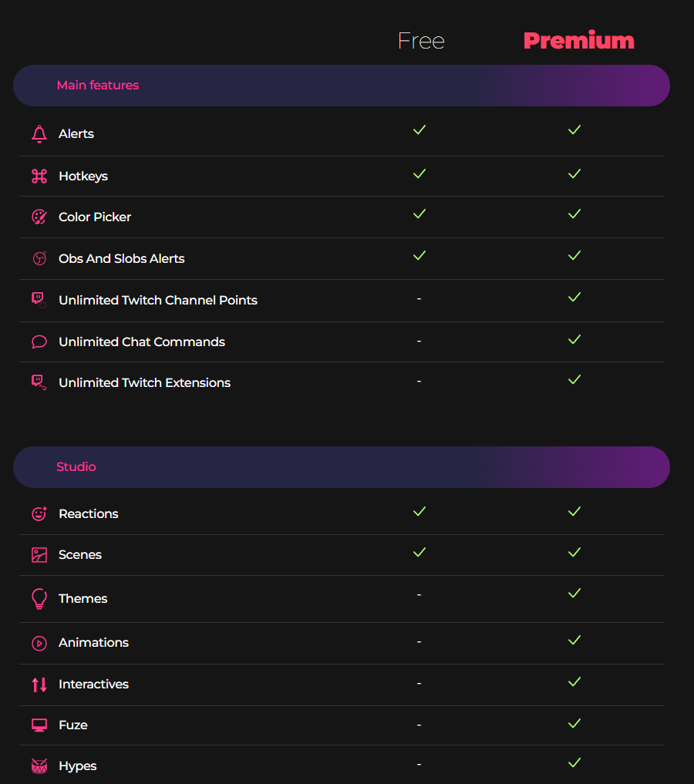Screen dimensions: 694x784
Task: Click the Reactions smiley icon
Action: coord(39,513)
